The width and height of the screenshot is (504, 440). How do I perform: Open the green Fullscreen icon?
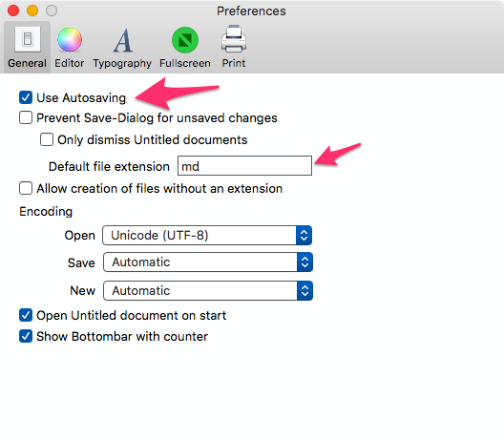click(185, 40)
